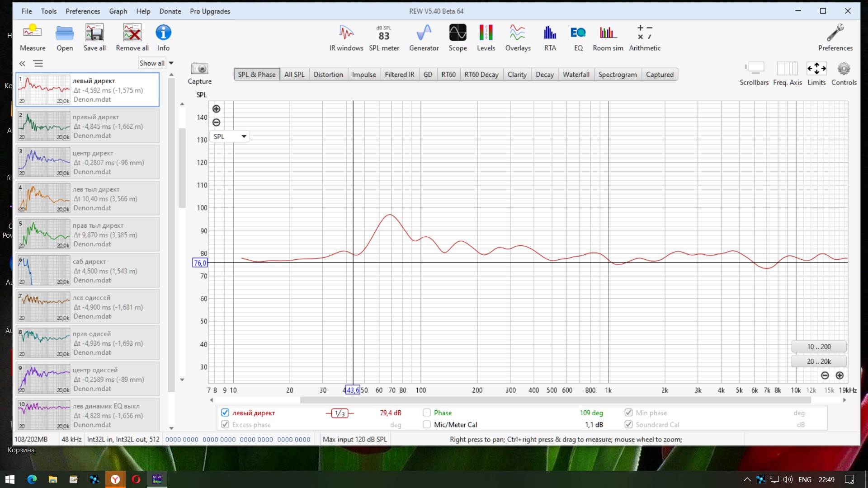868x488 pixels.
Task: Select the саб директ measurement thumbnail
Action: (x=44, y=271)
